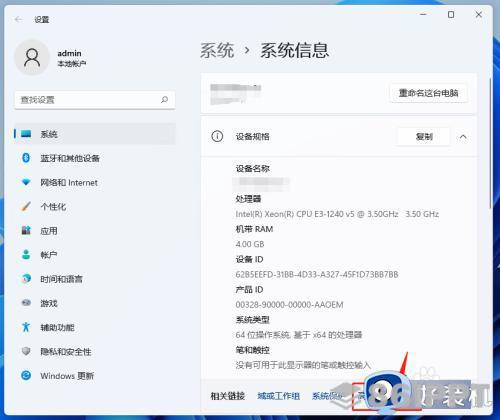The image size is (500, 420).
Task: Select the 辅助功能 accessibility icon
Action: click(x=26, y=327)
